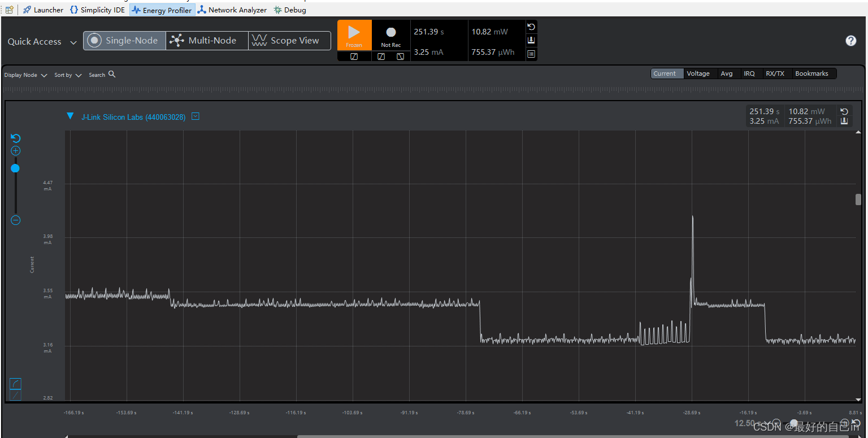Click the blue vertical zoom slider handle
868x438 pixels.
coord(15,168)
